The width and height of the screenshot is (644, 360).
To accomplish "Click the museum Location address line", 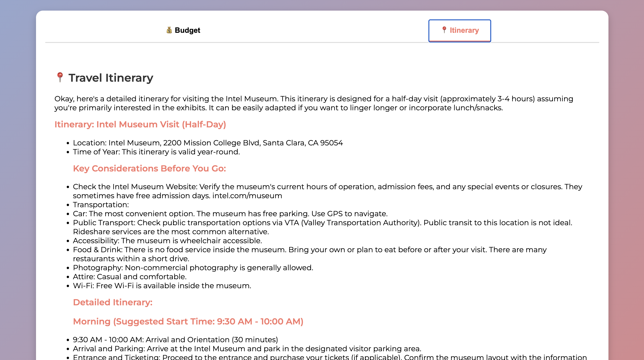I will [x=208, y=143].
